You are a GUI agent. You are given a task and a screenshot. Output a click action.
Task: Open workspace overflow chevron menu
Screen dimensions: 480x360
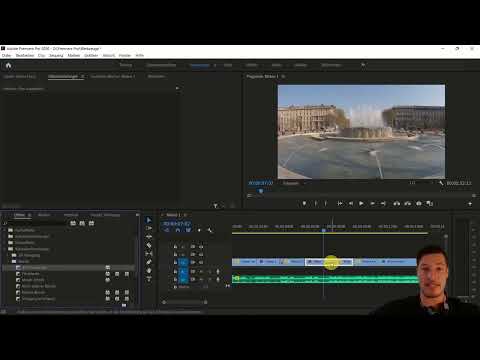tap(363, 65)
